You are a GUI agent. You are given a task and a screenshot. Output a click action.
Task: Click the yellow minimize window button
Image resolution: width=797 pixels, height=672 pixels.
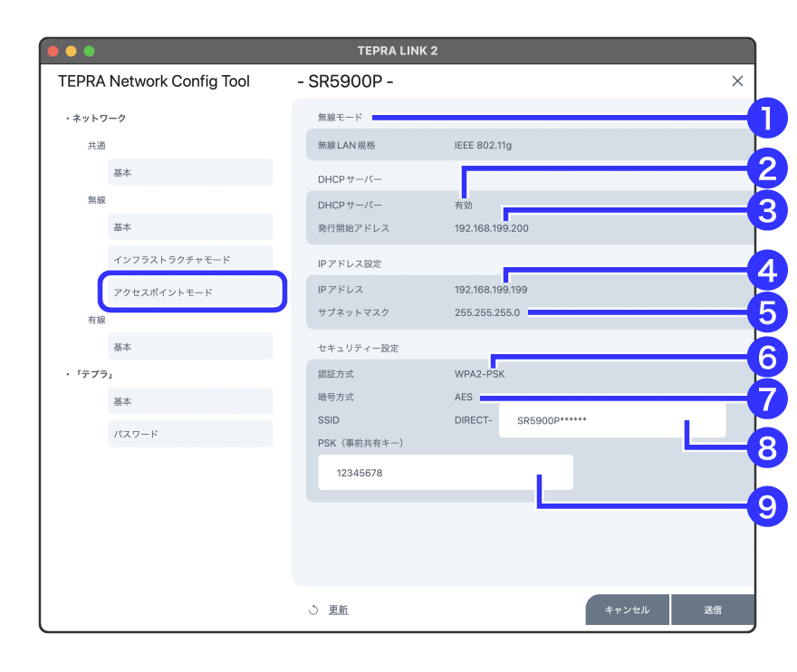(x=72, y=51)
